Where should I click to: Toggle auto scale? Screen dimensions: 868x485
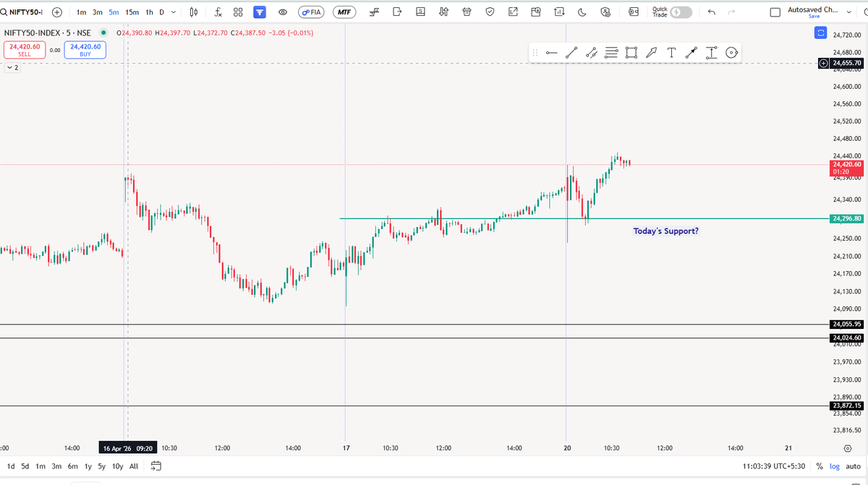coord(854,467)
